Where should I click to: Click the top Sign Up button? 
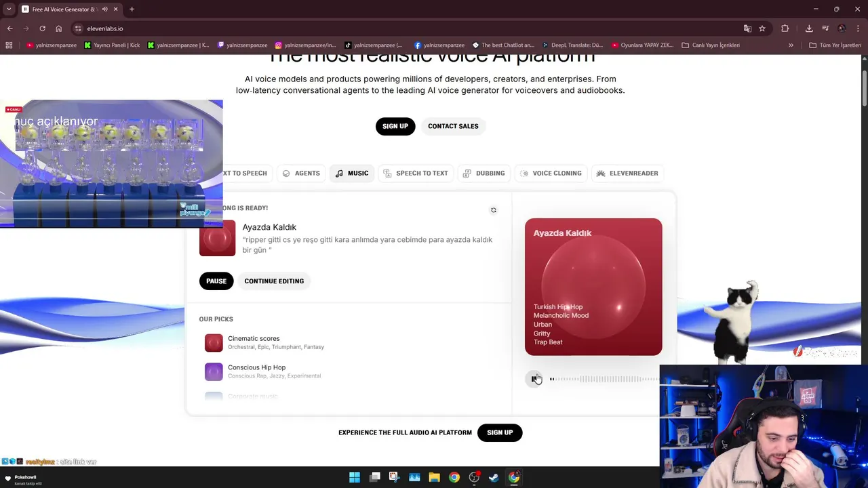pyautogui.click(x=395, y=126)
